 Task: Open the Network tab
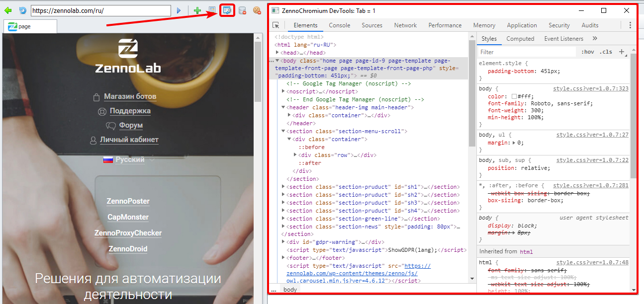point(405,25)
